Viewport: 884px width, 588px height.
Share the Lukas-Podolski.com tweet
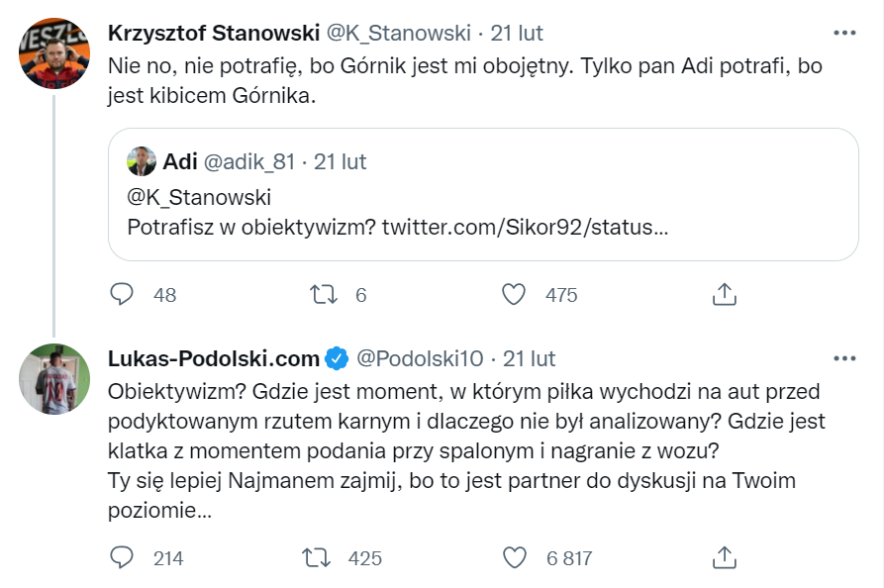724,558
